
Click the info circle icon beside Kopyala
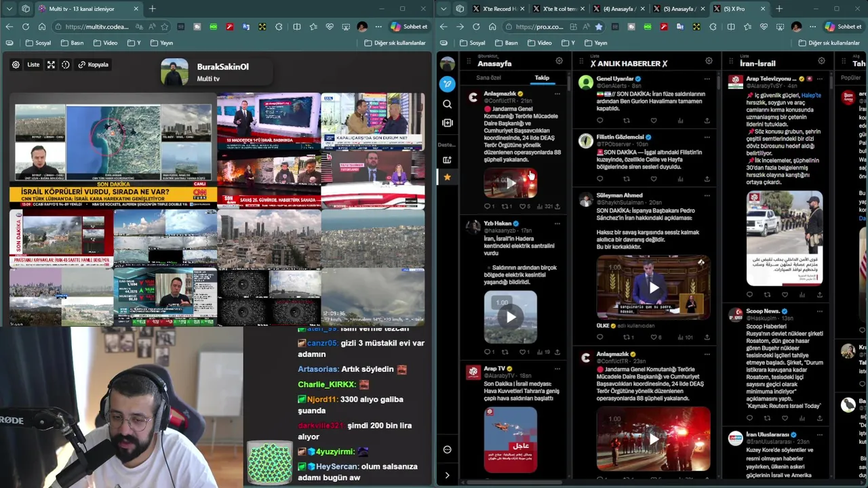(x=66, y=64)
